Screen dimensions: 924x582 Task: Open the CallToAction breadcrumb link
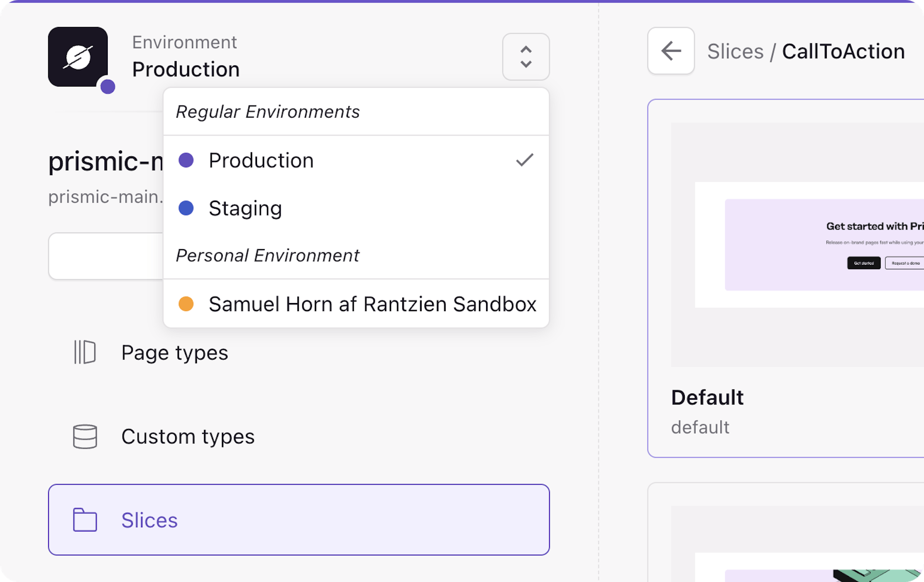[843, 51]
